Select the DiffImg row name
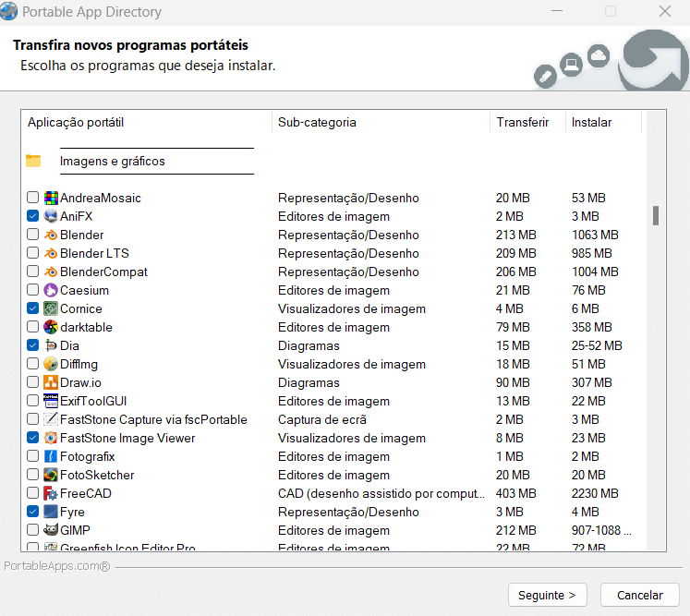The image size is (690, 616). tap(79, 364)
